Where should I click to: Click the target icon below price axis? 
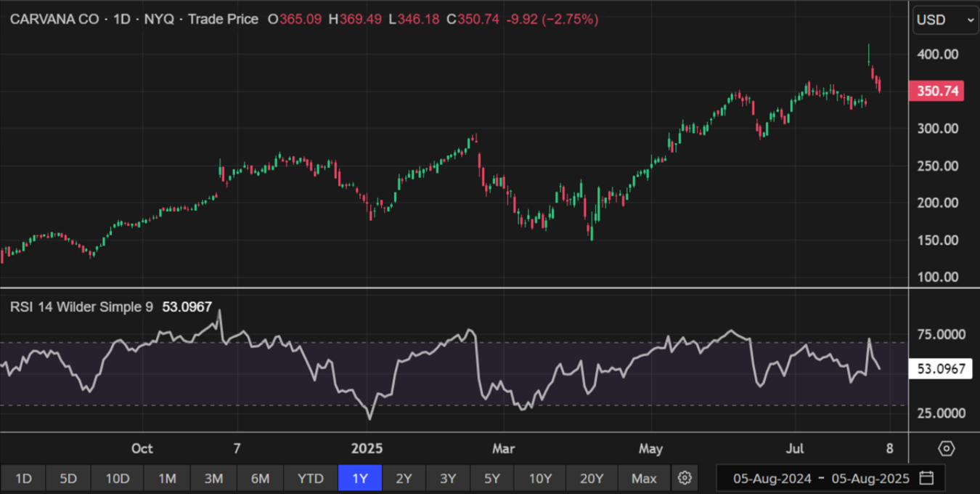(946, 448)
